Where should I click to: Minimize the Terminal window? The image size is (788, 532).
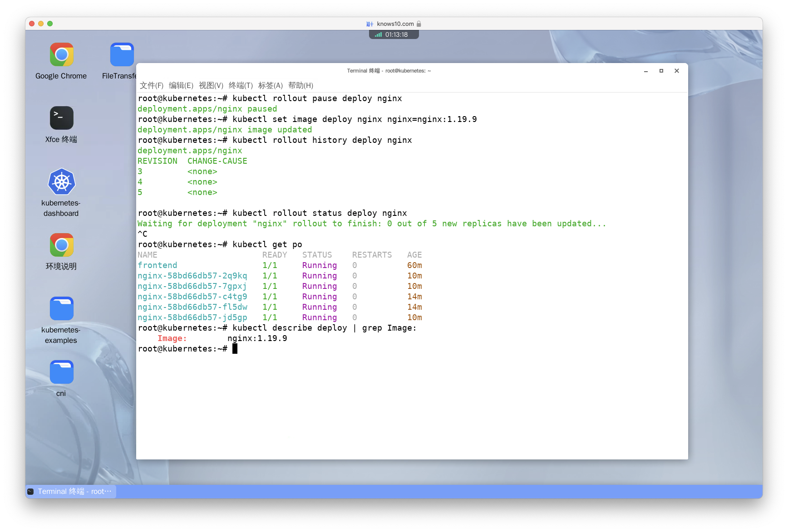coord(645,71)
